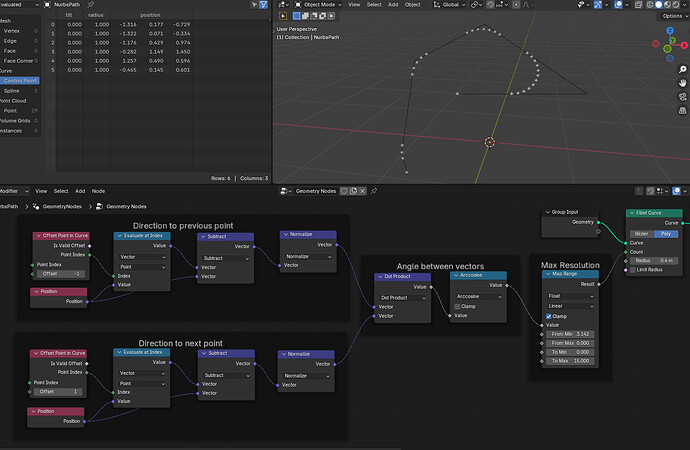Select solid viewport shading mode

coord(659,4)
